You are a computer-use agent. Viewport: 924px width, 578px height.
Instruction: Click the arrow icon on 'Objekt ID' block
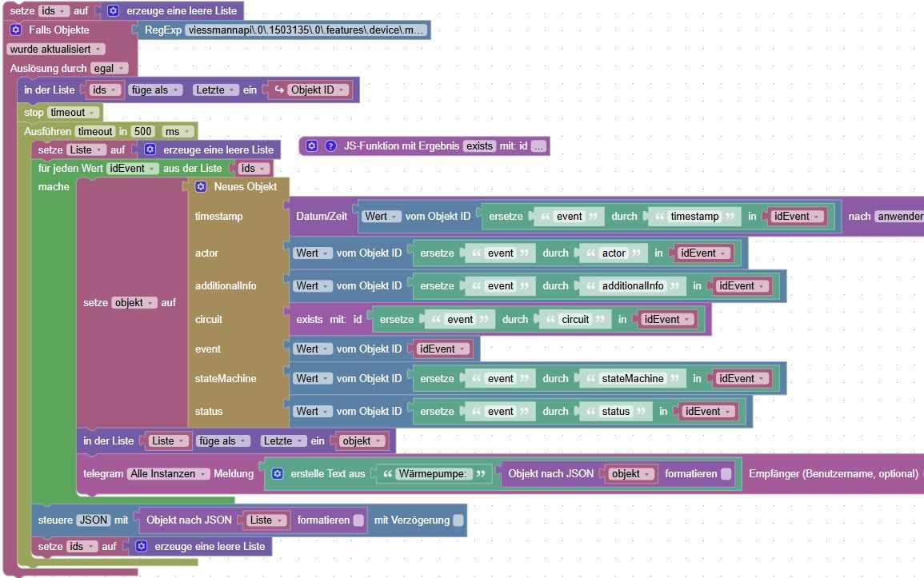(x=279, y=90)
